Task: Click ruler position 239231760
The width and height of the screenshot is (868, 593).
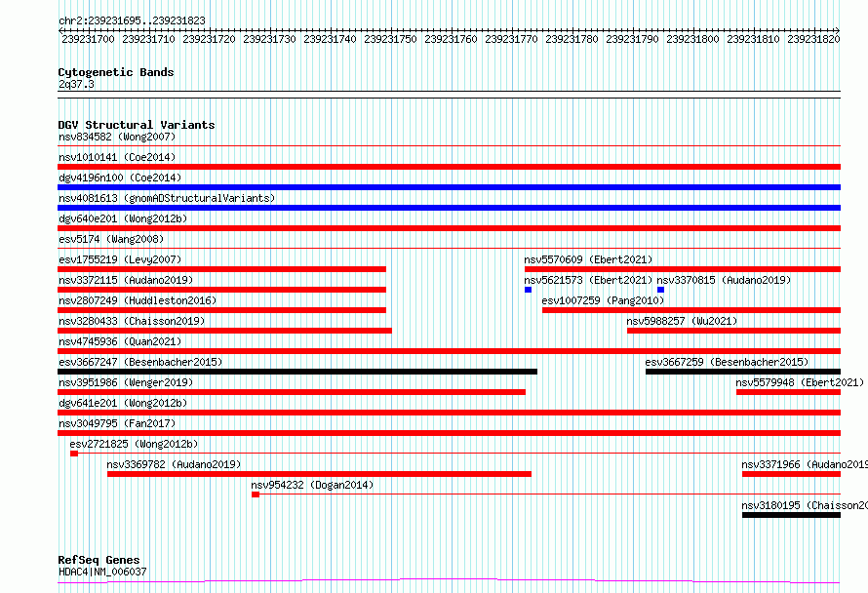Action: tap(451, 39)
